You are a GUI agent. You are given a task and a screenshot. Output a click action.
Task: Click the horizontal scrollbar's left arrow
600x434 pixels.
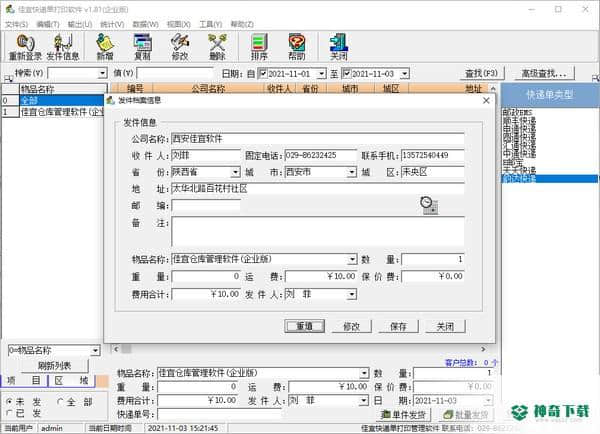pyautogui.click(x=116, y=349)
